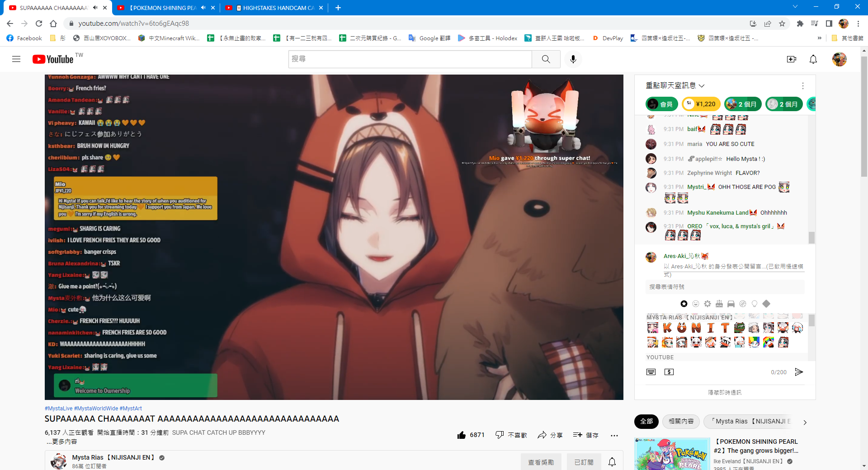Open the Pokemon Shining Pearl video thumbnail
This screenshot has width=868, height=470.
672,454
